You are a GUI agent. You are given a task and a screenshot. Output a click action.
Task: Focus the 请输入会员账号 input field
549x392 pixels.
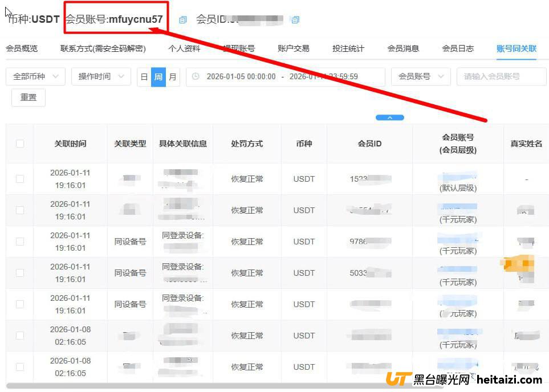pos(501,76)
